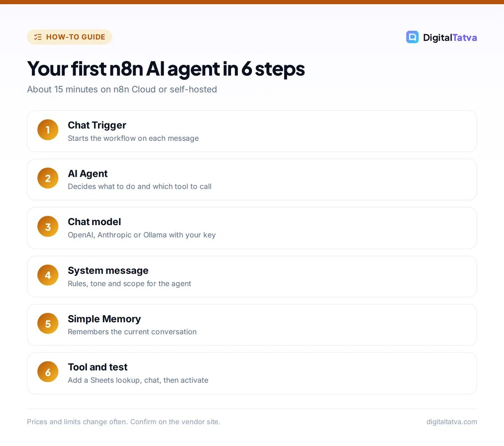This screenshot has width=504, height=446.
Task: Click the step 2 number circle
Action: coord(48,178)
